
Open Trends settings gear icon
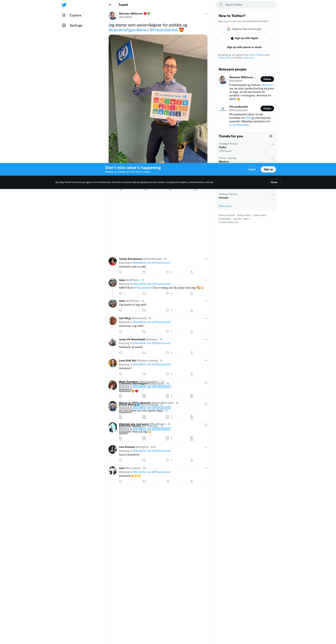[x=271, y=136]
